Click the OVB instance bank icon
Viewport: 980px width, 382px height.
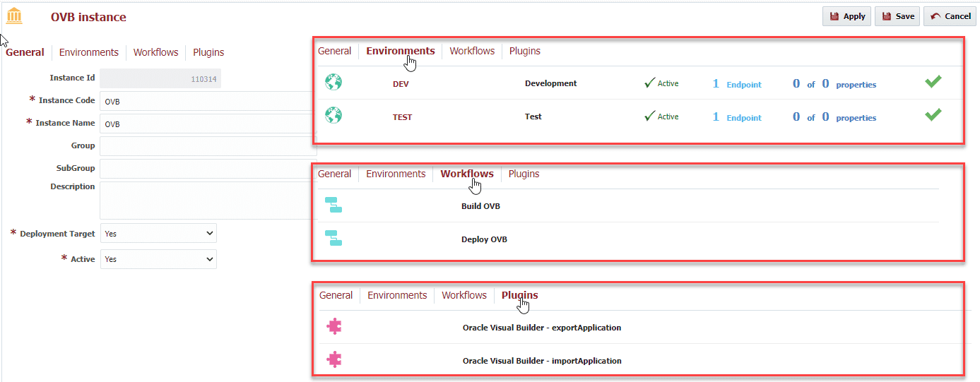click(x=14, y=16)
